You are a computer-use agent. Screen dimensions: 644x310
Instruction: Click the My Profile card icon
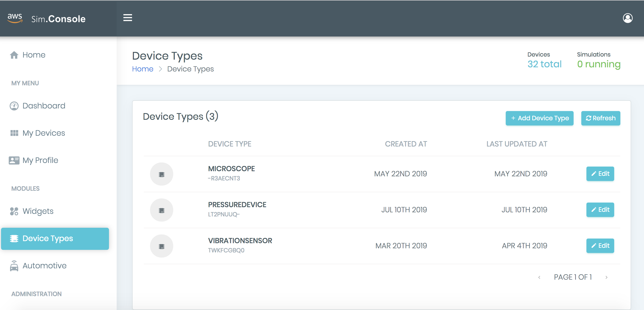click(x=14, y=160)
